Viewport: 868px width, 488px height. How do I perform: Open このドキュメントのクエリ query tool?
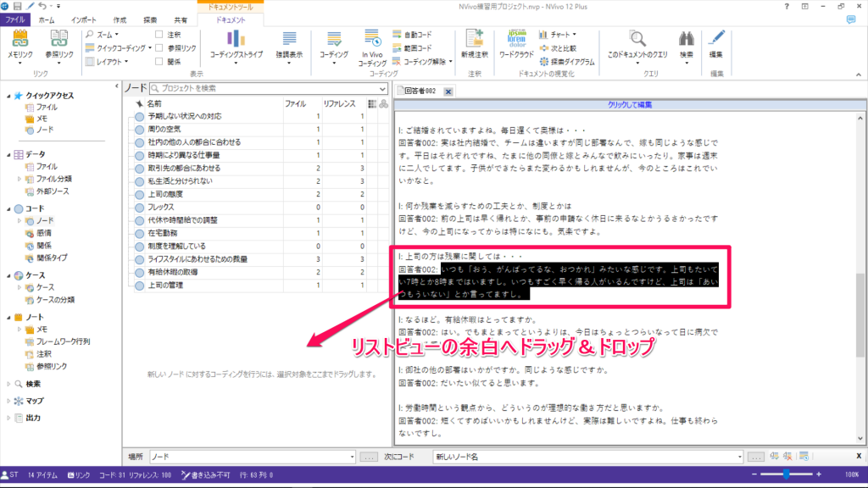[637, 43]
